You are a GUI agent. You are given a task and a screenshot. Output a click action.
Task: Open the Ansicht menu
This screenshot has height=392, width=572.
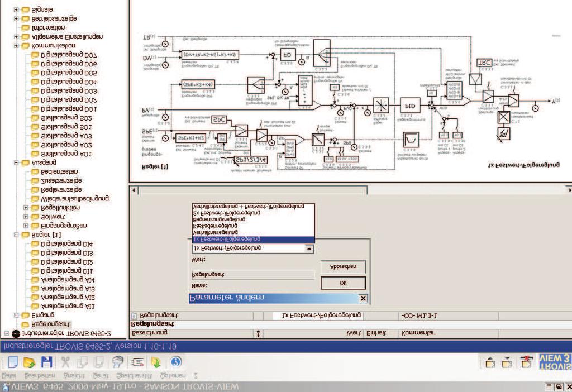coord(74,376)
